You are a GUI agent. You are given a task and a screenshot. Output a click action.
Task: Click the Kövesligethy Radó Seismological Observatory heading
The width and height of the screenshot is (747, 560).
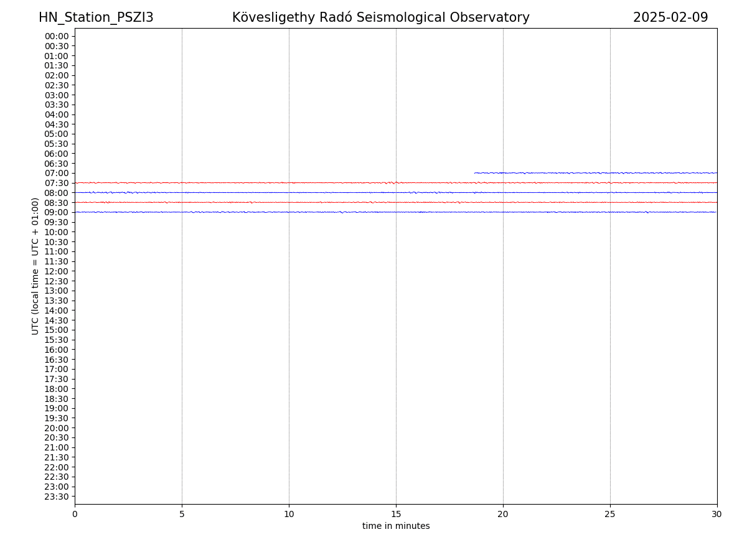coord(380,17)
